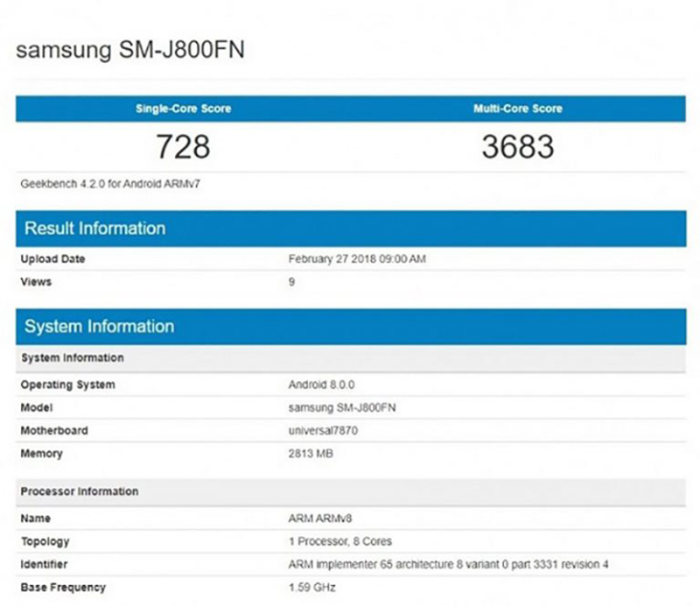
Task: Click the System Information blue header
Action: tap(99, 326)
